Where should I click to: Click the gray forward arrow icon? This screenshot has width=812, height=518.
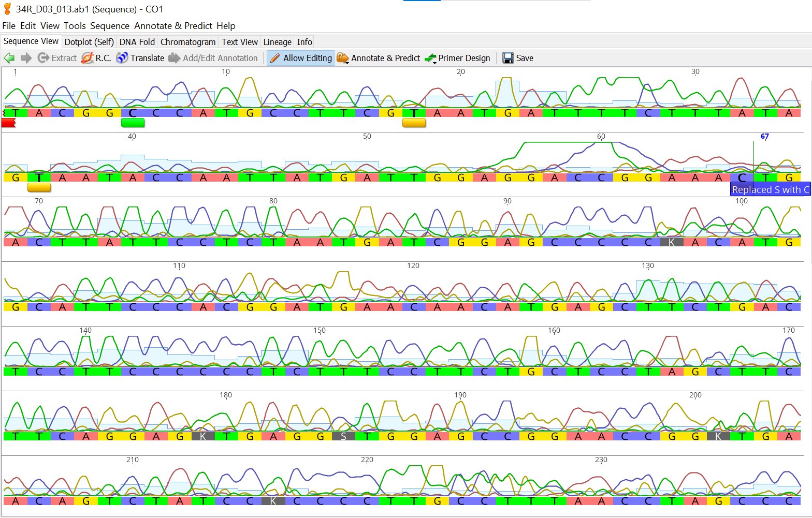(26, 58)
